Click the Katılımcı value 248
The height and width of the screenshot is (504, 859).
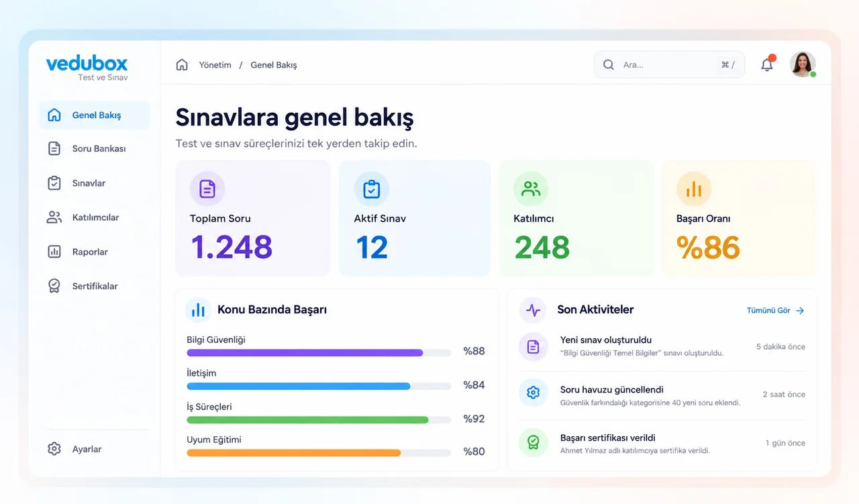click(x=542, y=247)
